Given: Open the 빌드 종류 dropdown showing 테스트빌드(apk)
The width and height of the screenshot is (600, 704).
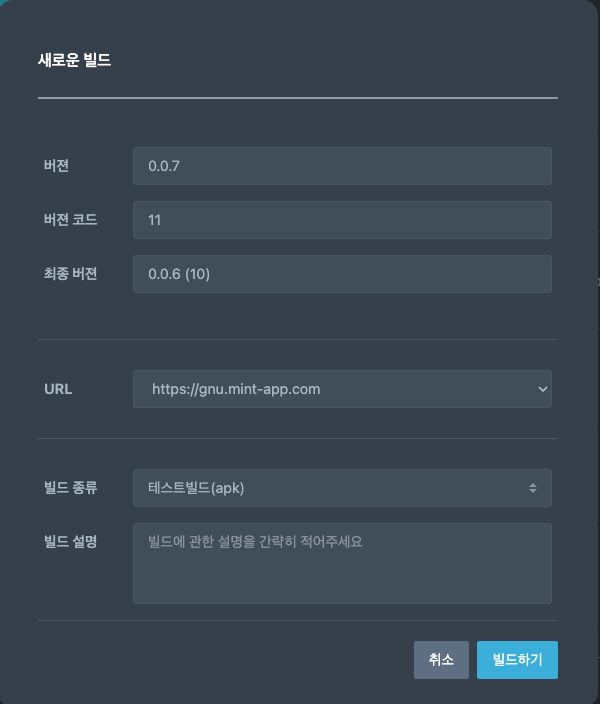Looking at the screenshot, I should pyautogui.click(x=342, y=488).
